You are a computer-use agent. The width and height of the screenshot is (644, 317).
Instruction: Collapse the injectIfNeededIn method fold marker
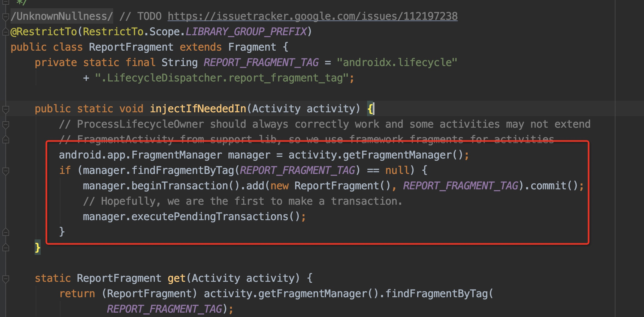pos(6,109)
